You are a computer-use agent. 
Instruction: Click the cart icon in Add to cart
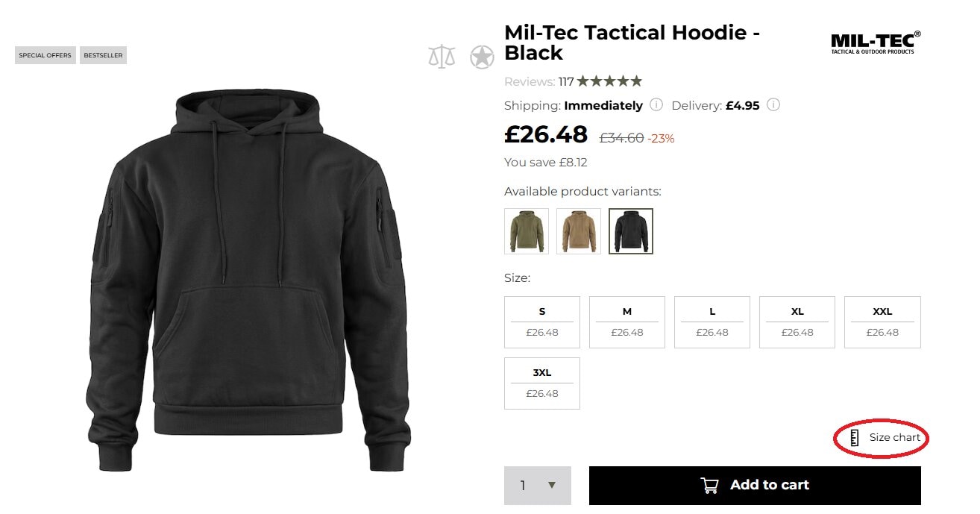tap(709, 484)
